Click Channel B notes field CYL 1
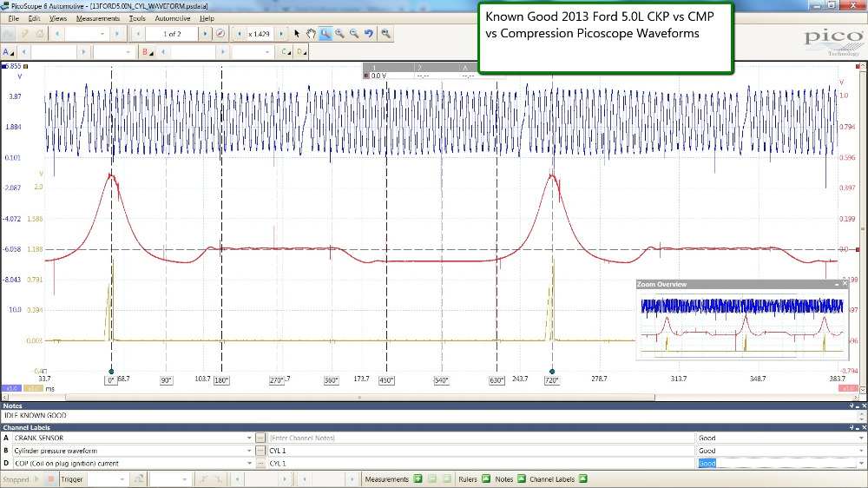868x488 pixels. click(481, 451)
